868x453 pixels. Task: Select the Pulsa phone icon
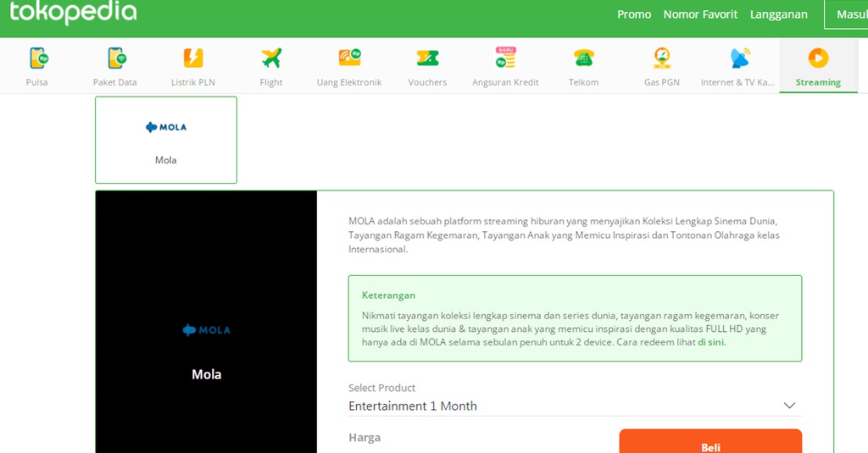click(x=38, y=58)
